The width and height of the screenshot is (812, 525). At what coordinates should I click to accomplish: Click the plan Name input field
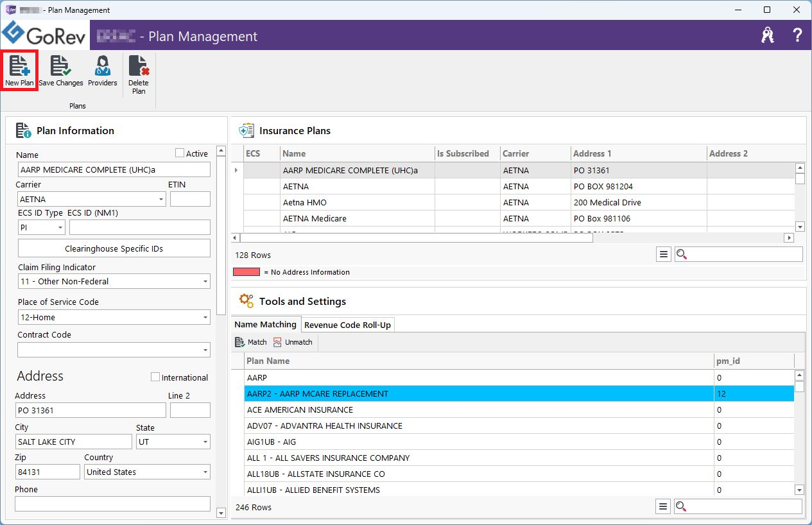[x=114, y=169]
